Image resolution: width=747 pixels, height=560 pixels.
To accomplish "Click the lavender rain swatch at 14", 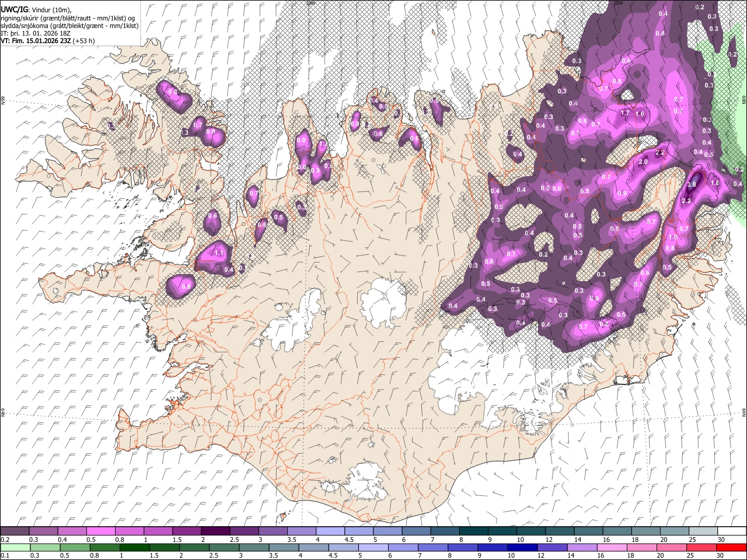I will tap(582, 548).
